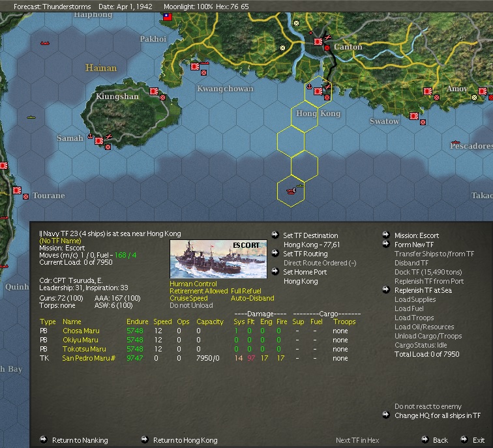Click the Japanese base flag at Canton
Viewport: 493px width, 448px height.
[318, 42]
